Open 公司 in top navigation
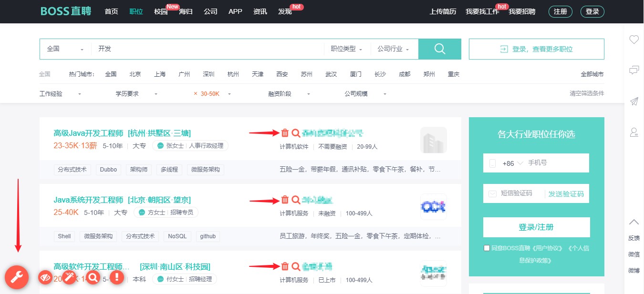 coord(210,11)
